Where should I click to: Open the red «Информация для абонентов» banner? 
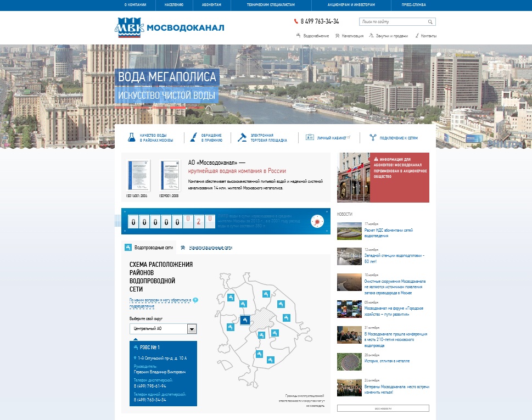pyautogui.click(x=383, y=177)
